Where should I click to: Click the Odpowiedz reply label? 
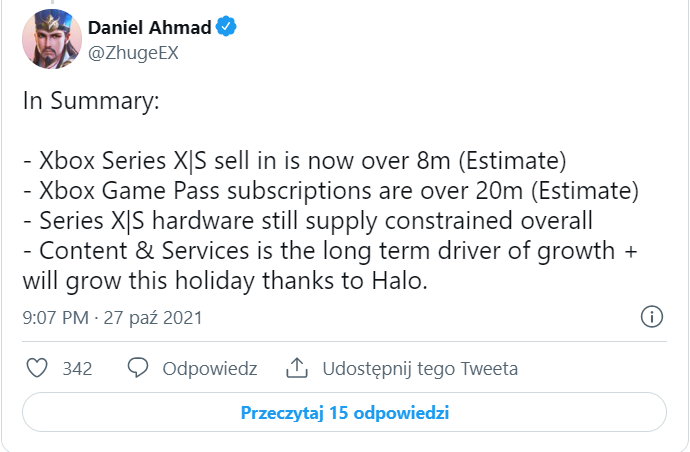(x=210, y=369)
